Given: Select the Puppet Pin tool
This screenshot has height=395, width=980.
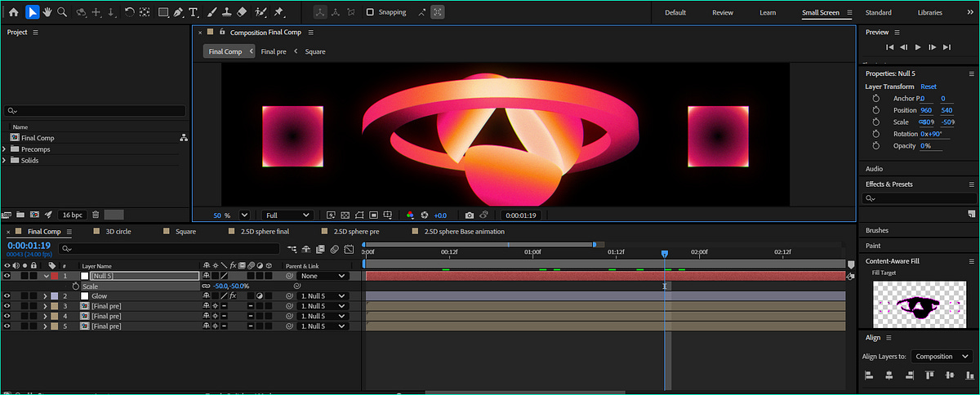Looking at the screenshot, I should [x=278, y=12].
